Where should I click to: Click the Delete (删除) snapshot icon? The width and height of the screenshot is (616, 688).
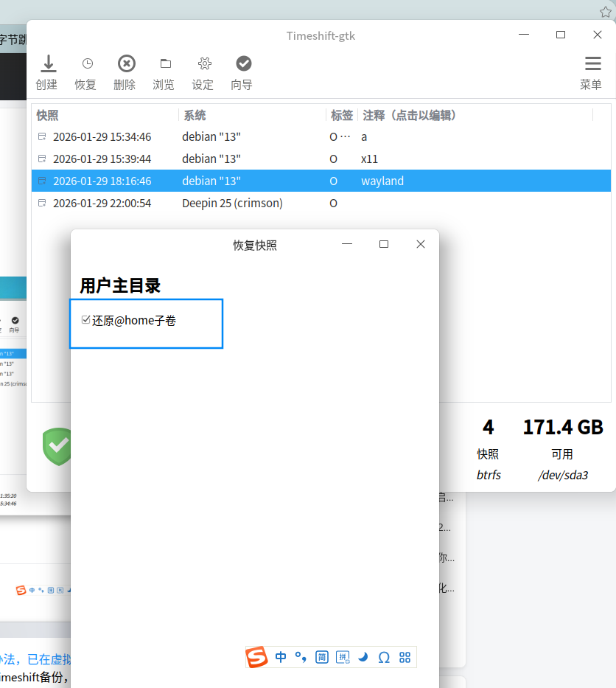[x=126, y=63]
